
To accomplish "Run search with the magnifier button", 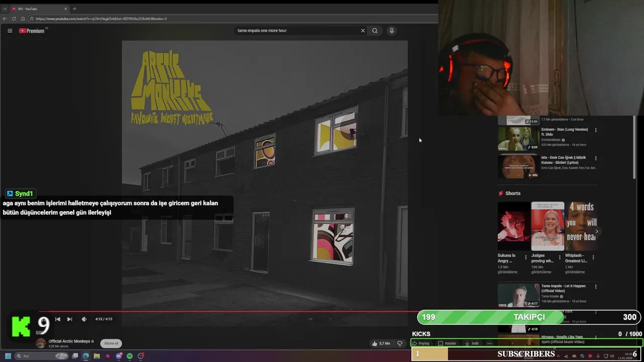I will 375,31.
